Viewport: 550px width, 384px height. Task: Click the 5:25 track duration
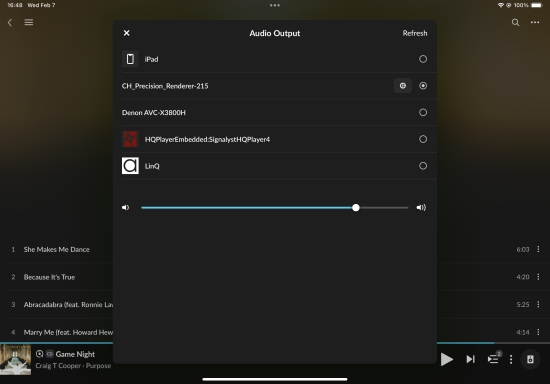523,304
